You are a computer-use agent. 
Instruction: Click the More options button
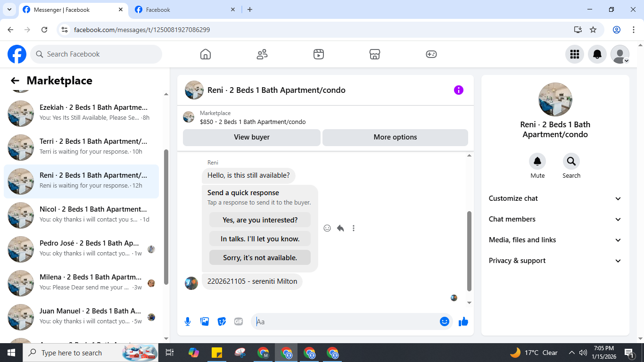[x=395, y=137]
